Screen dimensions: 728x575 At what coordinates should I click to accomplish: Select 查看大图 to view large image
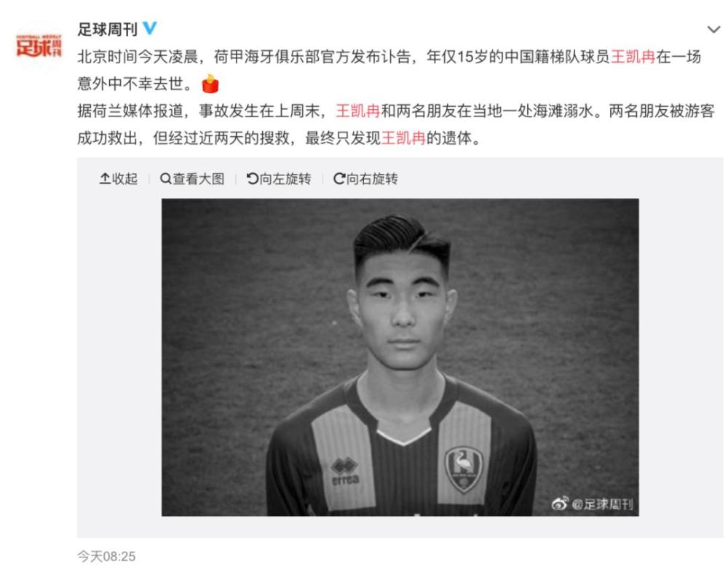click(x=198, y=178)
